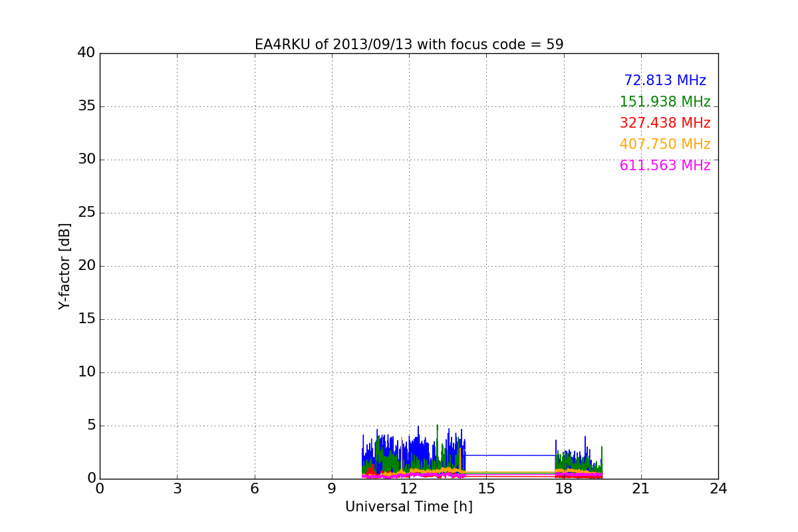Click the x-axis tick label 12

tap(409, 488)
